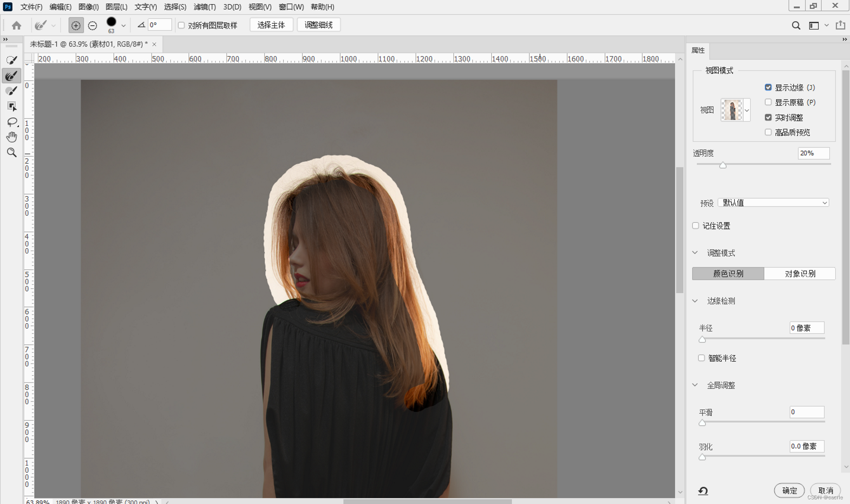Click the 透明度 slider handle

point(723,165)
